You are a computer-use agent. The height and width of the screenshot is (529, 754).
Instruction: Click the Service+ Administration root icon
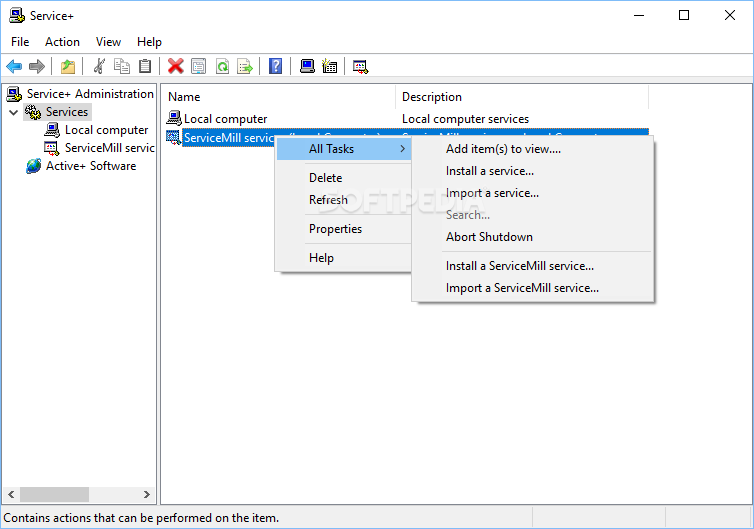[x=14, y=94]
